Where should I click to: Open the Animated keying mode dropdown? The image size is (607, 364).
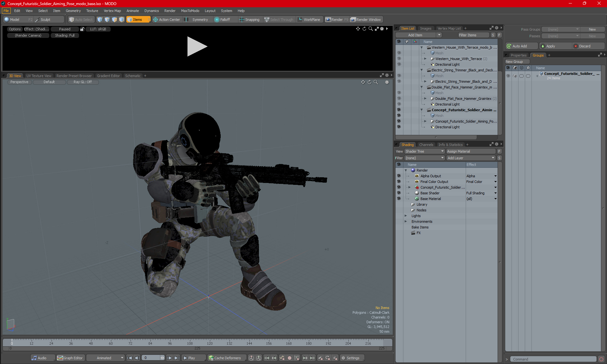click(105, 358)
